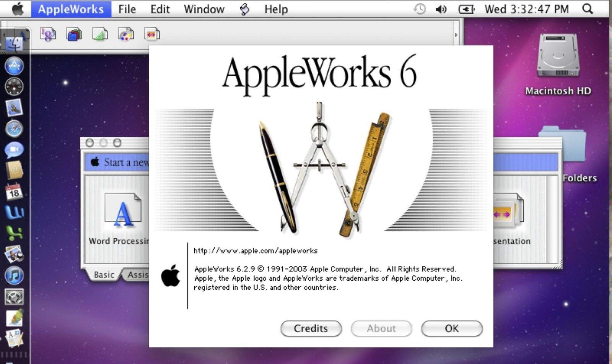Open iTunes from the dock

pyautogui.click(x=14, y=275)
